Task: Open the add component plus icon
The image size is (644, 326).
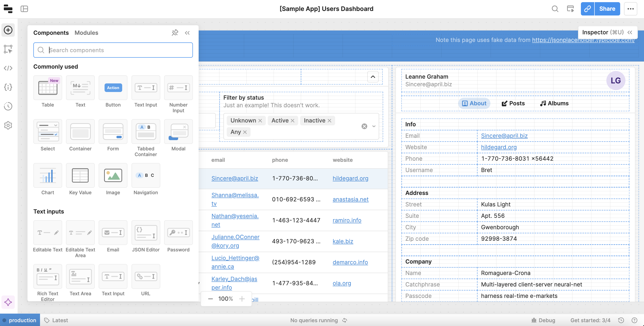Action: click(8, 30)
